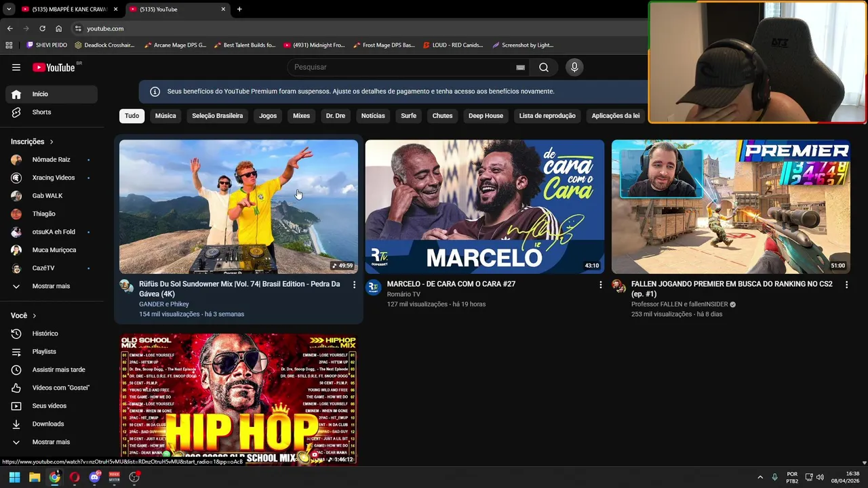Open Playlists in sidebar
The width and height of the screenshot is (868, 488).
pyautogui.click(x=52, y=352)
